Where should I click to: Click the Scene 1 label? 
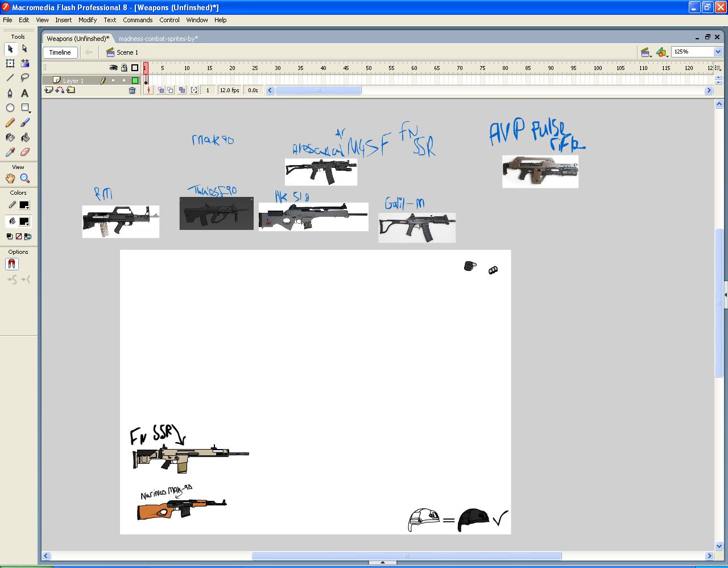click(x=127, y=52)
